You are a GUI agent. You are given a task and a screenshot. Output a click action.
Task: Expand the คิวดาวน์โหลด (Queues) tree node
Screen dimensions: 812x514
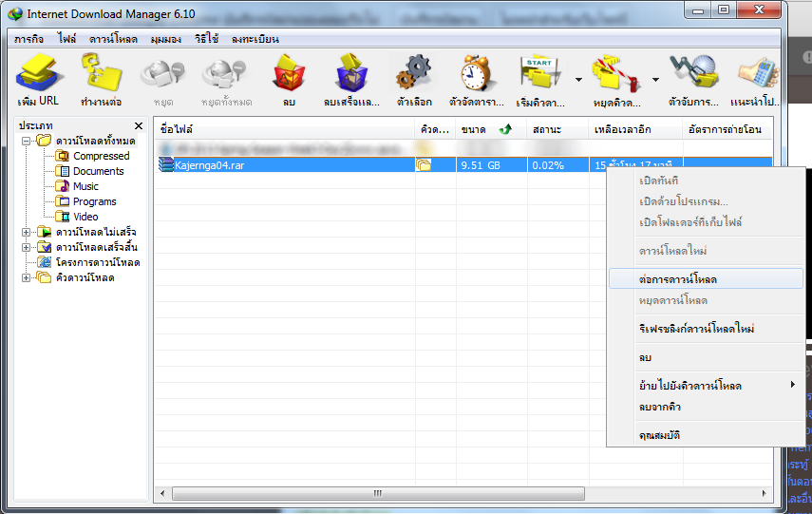pyautogui.click(x=26, y=277)
